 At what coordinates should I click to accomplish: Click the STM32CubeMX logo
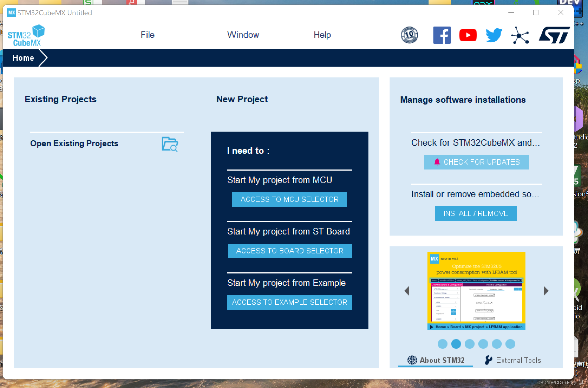26,36
